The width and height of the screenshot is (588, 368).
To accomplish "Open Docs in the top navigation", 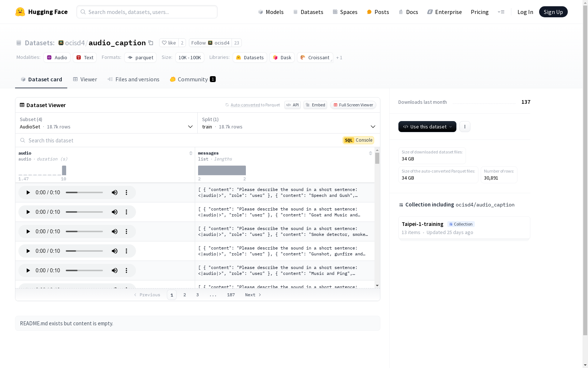I will click(408, 12).
